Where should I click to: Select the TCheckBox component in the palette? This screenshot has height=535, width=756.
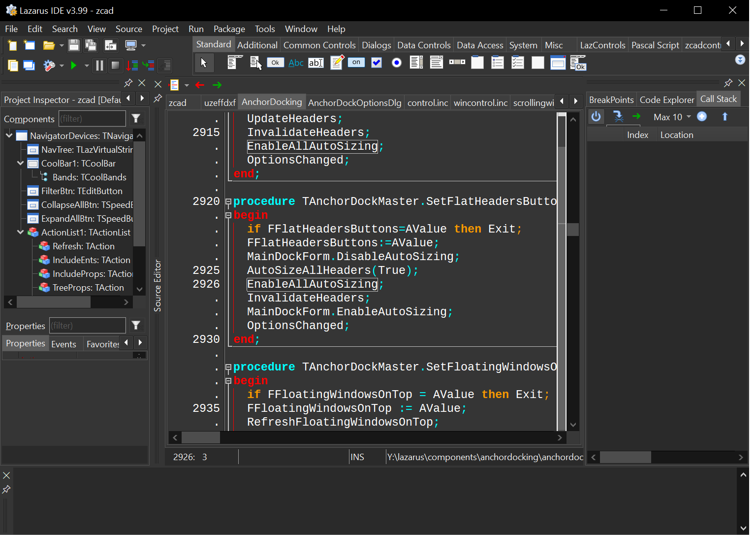(x=377, y=63)
